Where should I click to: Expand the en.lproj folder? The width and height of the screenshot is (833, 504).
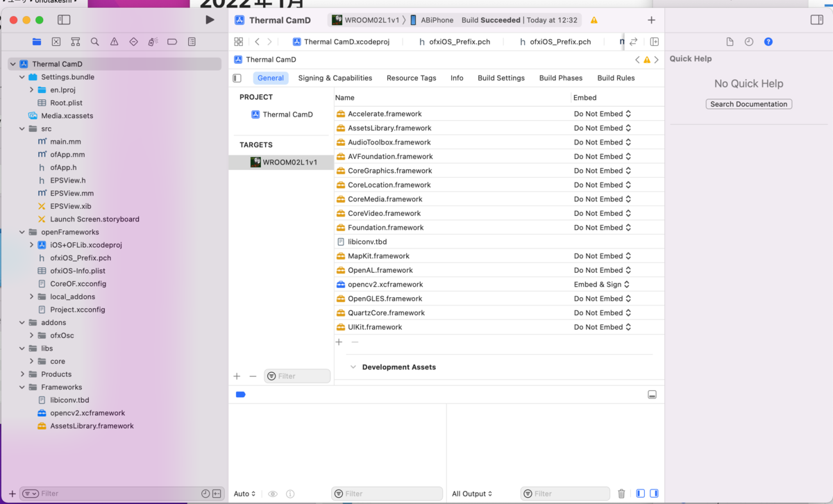[x=32, y=90]
